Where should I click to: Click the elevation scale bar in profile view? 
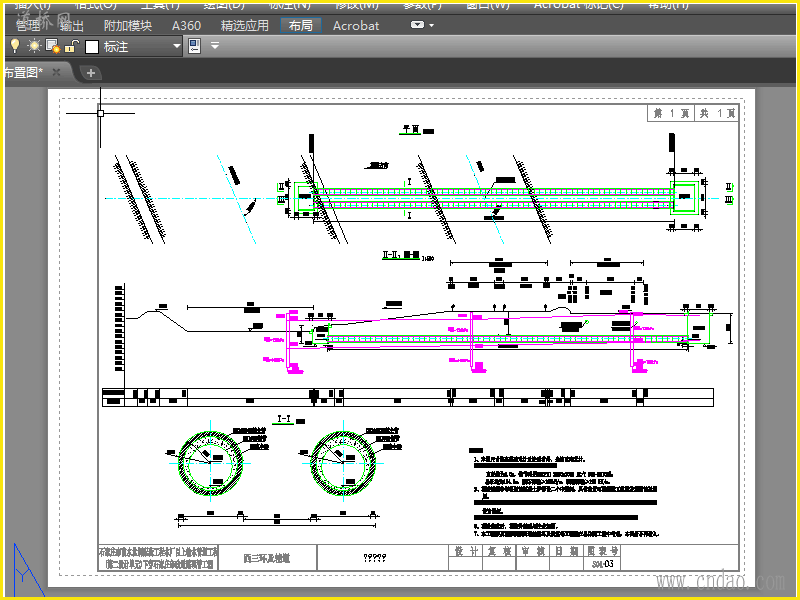[x=119, y=328]
